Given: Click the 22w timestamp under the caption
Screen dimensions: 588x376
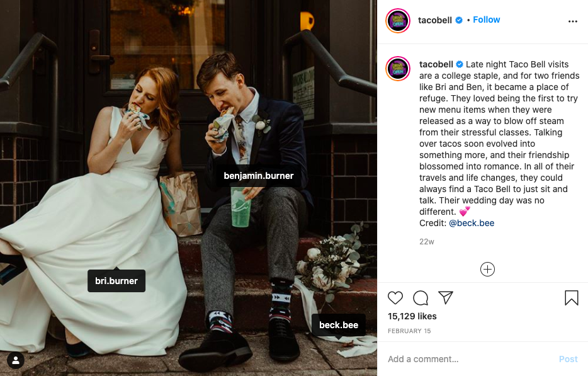Looking at the screenshot, I should (427, 241).
